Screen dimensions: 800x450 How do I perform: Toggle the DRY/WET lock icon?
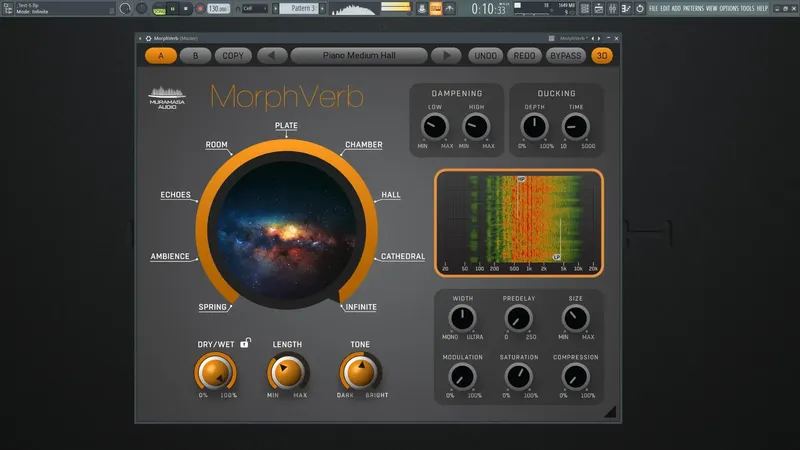245,343
